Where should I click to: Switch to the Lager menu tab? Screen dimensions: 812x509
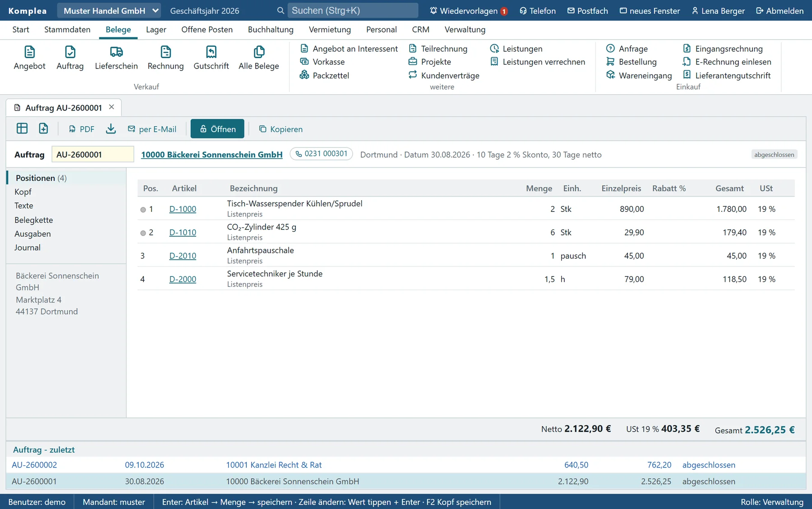click(156, 30)
